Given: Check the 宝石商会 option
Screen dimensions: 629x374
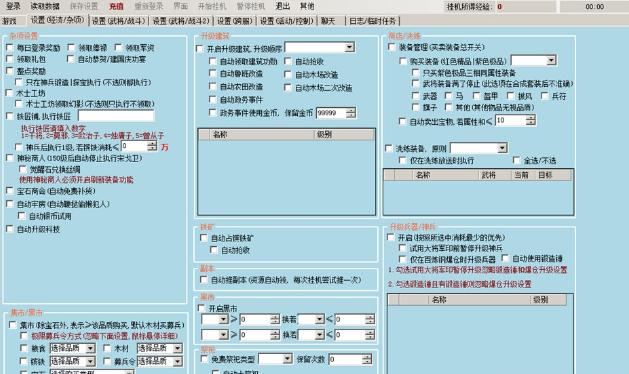Looking at the screenshot, I should coord(10,191).
